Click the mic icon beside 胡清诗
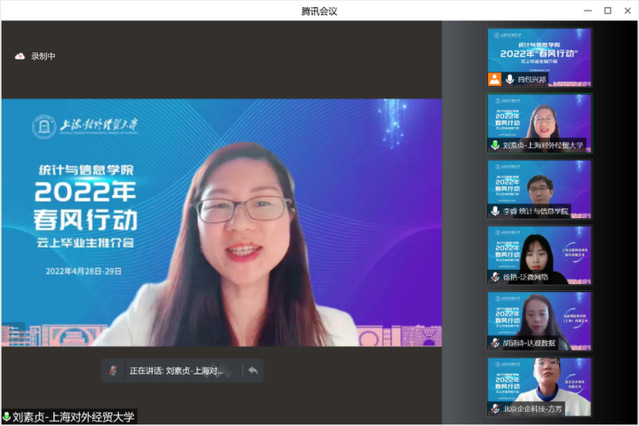This screenshot has width=639, height=426. point(494,343)
